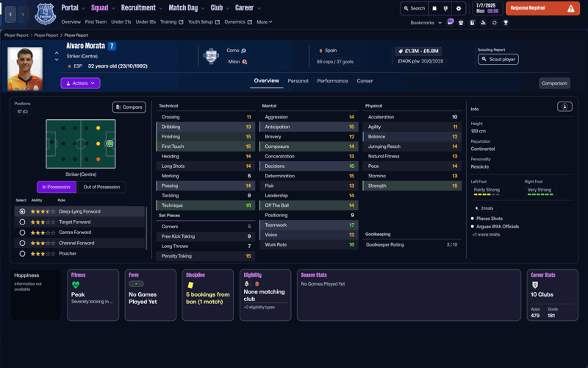Select the Channel Forward role radio
The height and width of the screenshot is (368, 588).
[22, 243]
